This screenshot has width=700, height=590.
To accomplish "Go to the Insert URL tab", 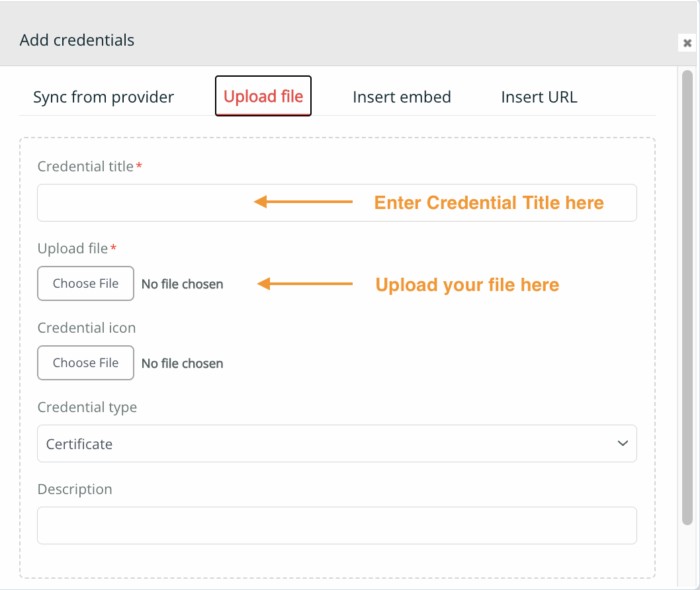I will pos(539,97).
